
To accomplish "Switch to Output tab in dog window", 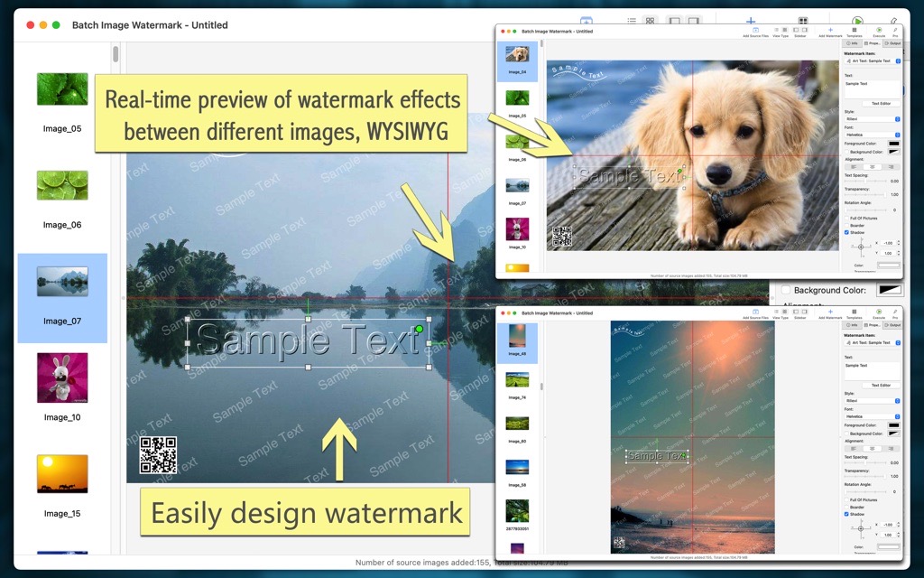I will pos(892,43).
